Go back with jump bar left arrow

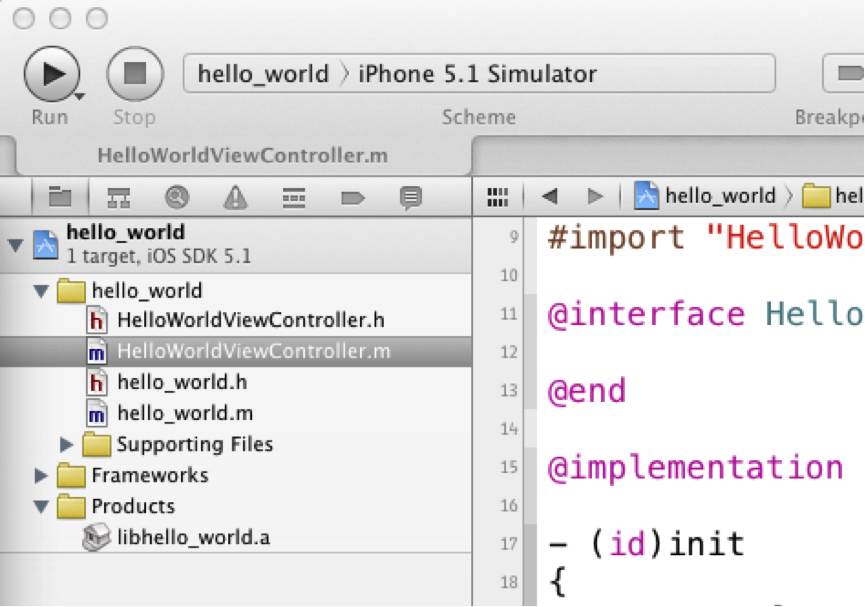[x=549, y=196]
